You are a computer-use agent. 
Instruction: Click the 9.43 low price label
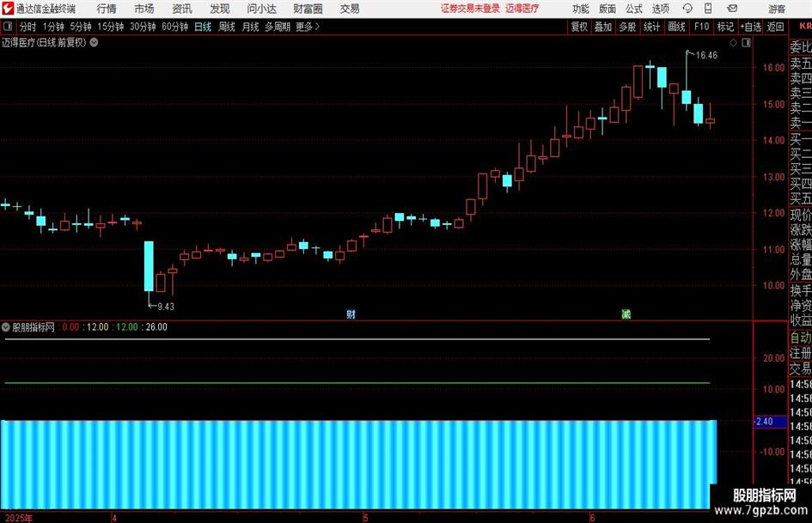pyautogui.click(x=166, y=307)
